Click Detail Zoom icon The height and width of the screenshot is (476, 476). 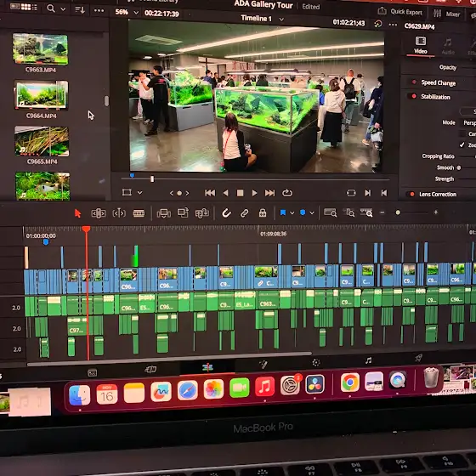(348, 212)
